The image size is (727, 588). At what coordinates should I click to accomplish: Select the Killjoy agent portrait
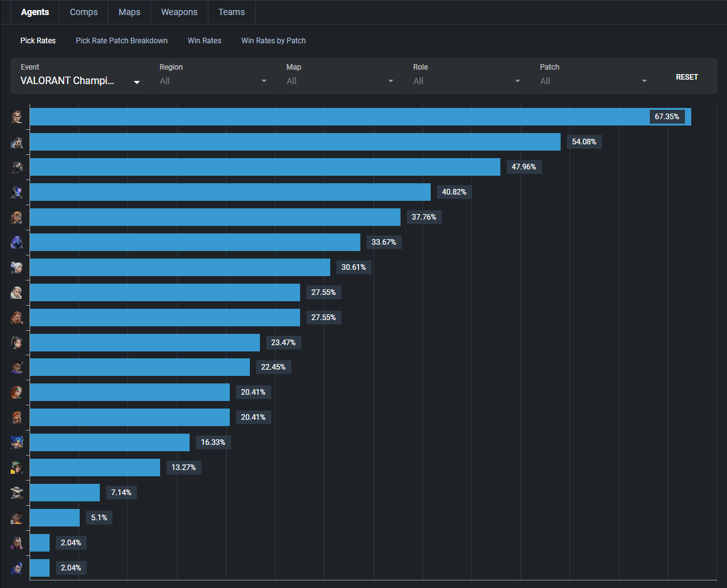pyautogui.click(x=17, y=467)
